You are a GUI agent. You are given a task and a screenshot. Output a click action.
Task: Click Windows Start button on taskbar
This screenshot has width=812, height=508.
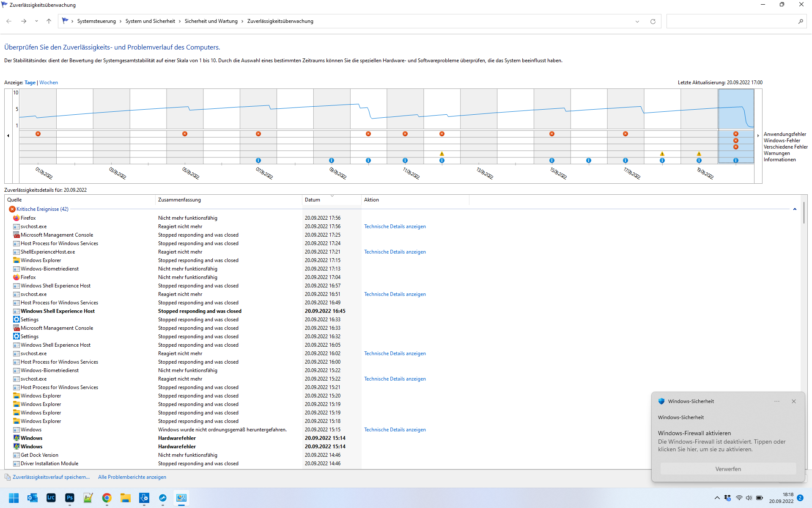14,498
